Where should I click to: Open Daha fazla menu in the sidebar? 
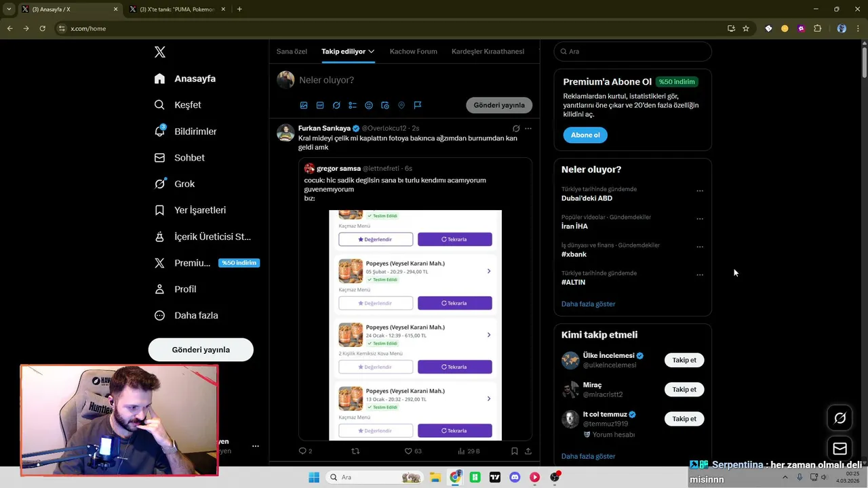186,315
